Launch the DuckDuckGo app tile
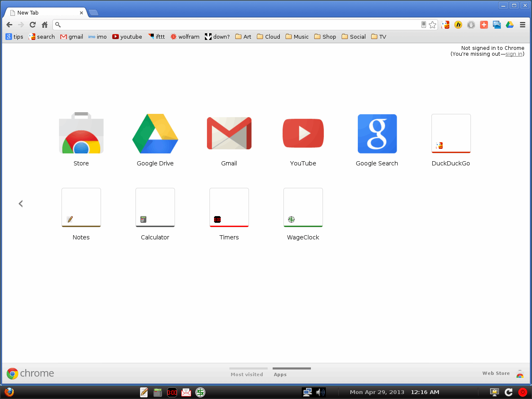The image size is (532, 399). (451, 133)
